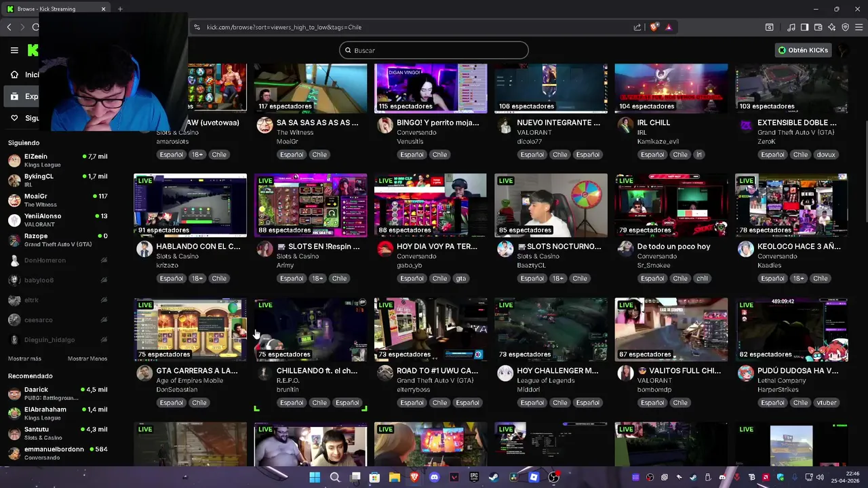Click HarperStrikes channel avatar
This screenshot has width=868, height=488.
(x=745, y=373)
